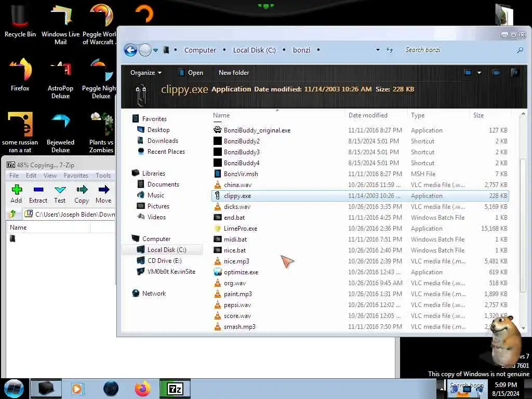Viewport: 532px width, 399px height.
Task: Select the clippy.exe paperclip icon in list
Action: point(218,196)
